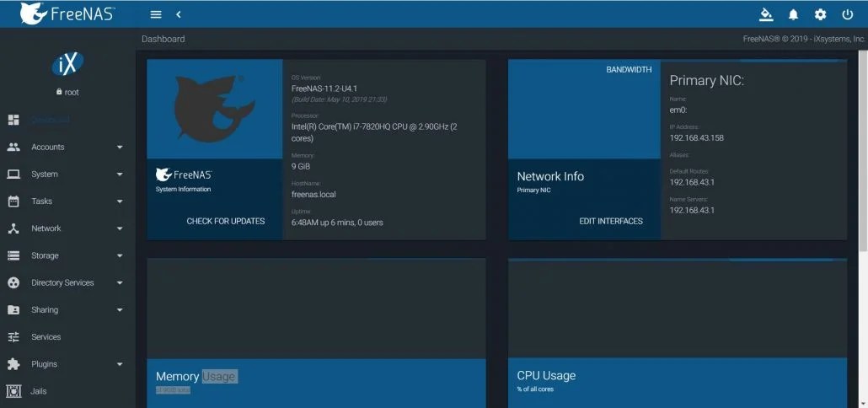
Task: Click the root username label
Action: coord(72,93)
